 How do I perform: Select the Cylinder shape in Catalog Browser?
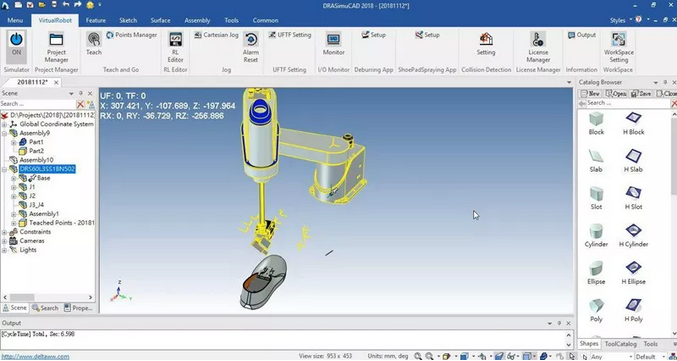coord(596,235)
